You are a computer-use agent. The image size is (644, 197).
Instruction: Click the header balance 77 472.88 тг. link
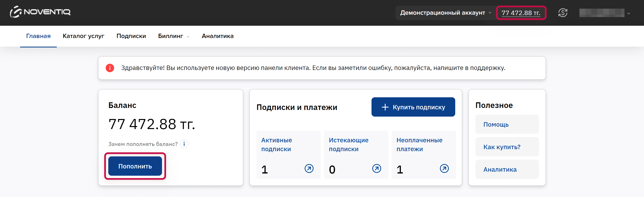tap(521, 13)
